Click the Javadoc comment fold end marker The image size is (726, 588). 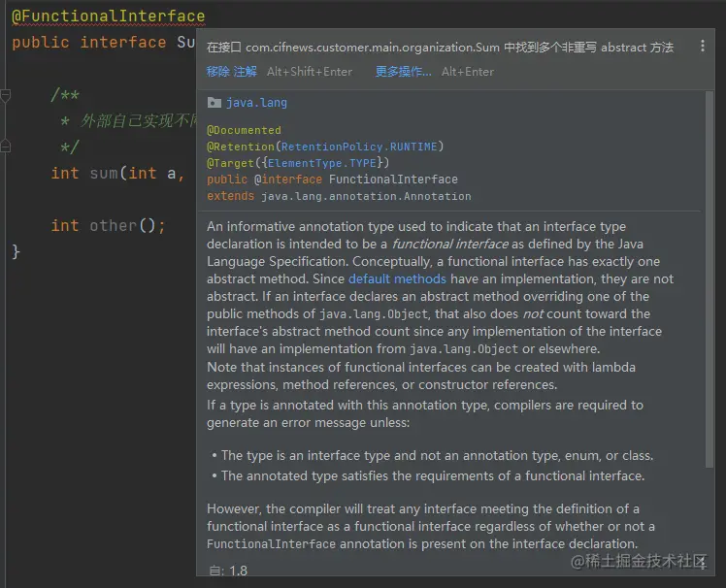5,147
